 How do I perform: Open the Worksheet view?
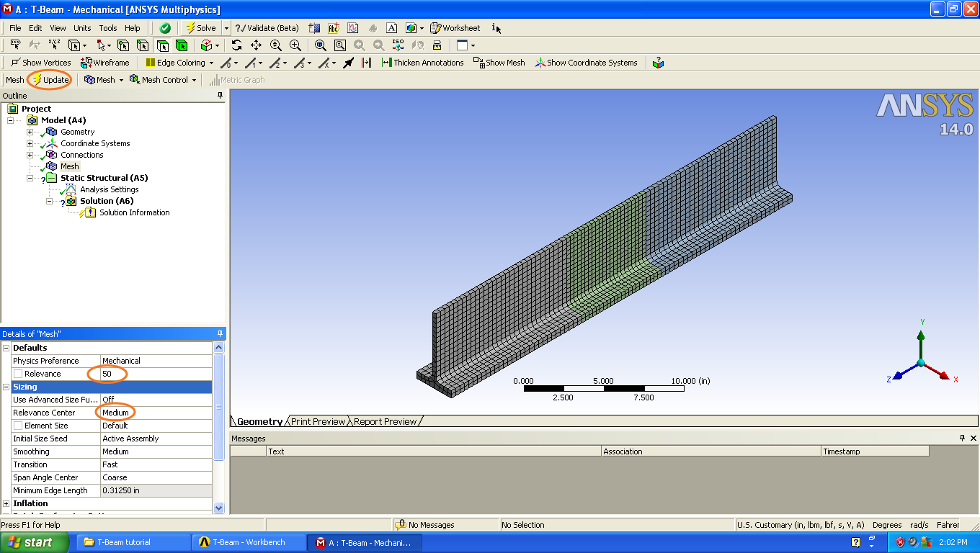pos(455,28)
